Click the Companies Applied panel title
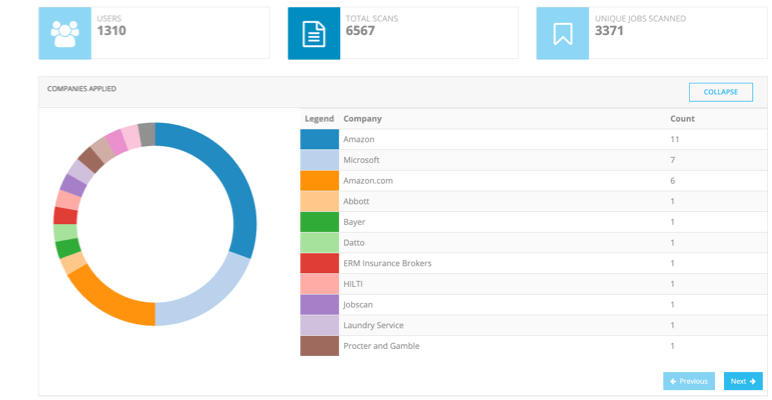This screenshot has height=400, width=772. pyautogui.click(x=82, y=89)
